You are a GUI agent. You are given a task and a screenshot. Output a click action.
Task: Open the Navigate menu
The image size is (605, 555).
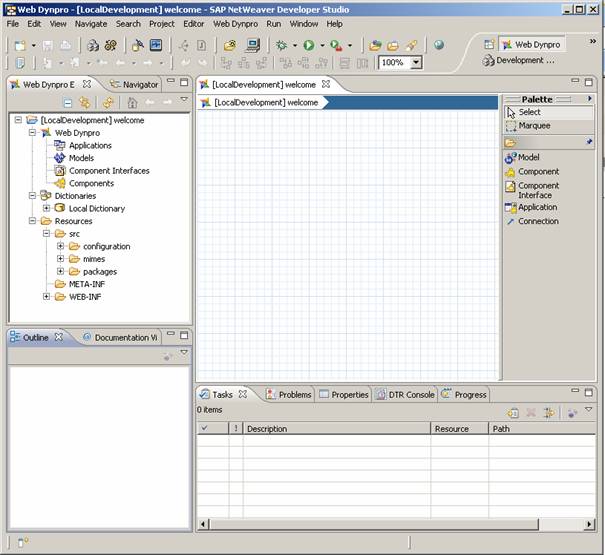tap(91, 23)
